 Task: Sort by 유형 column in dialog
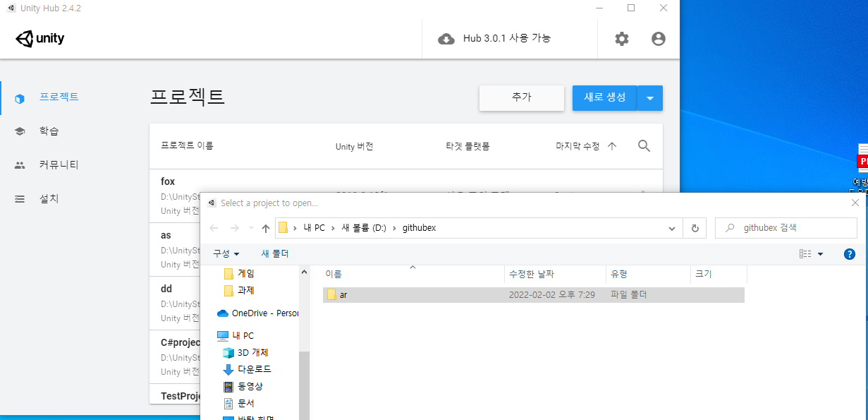pos(648,274)
